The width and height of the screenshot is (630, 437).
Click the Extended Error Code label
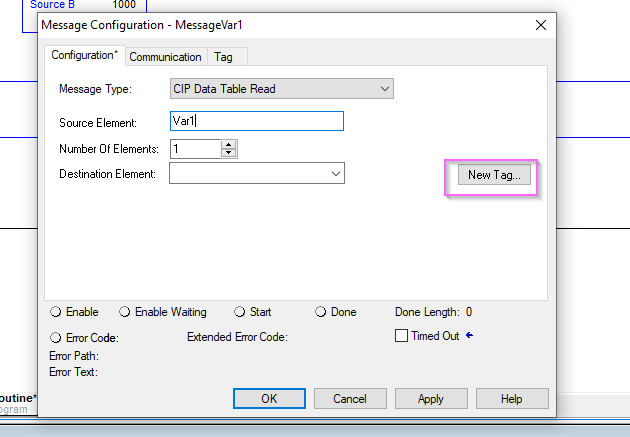237,337
